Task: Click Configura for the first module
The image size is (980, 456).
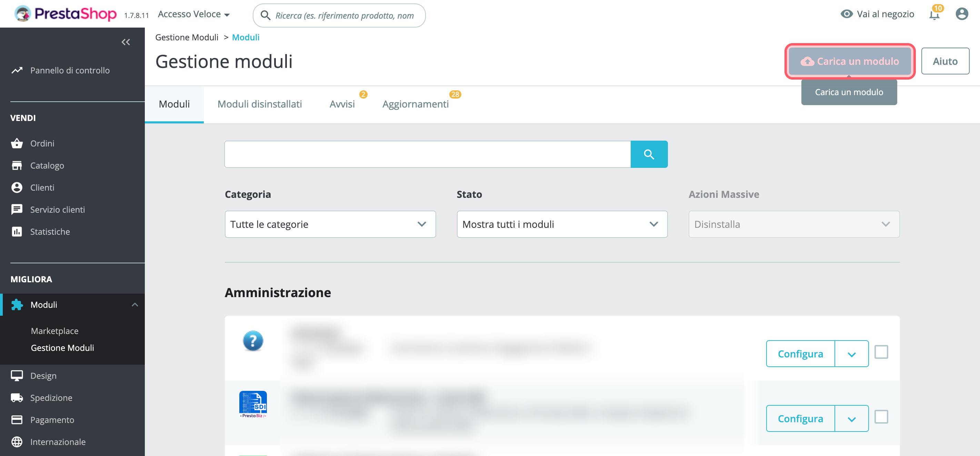Action: [800, 354]
